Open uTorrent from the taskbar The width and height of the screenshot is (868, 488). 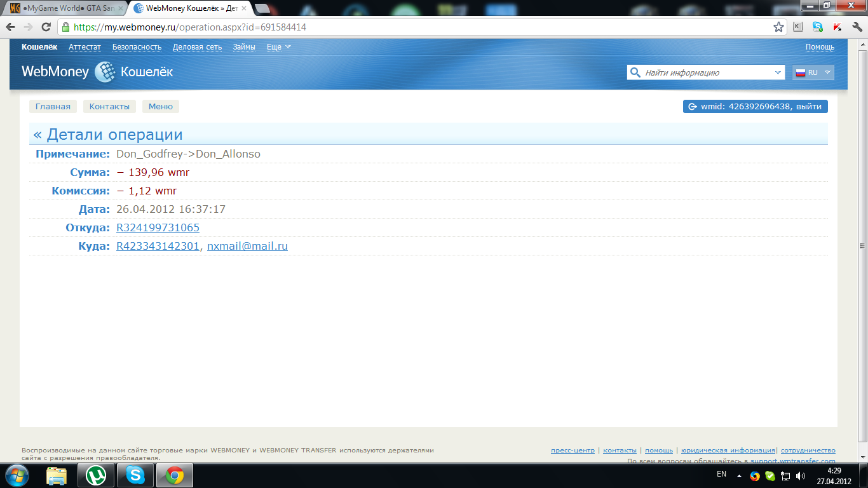click(96, 475)
